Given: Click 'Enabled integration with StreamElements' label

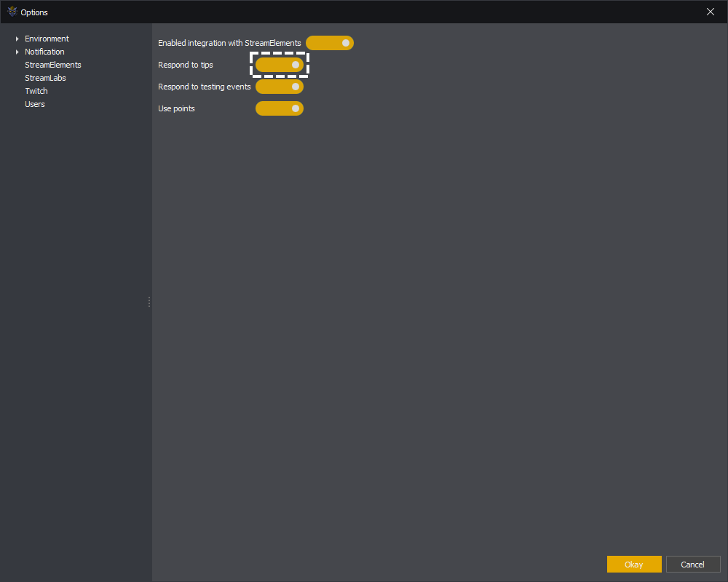Looking at the screenshot, I should (x=229, y=43).
